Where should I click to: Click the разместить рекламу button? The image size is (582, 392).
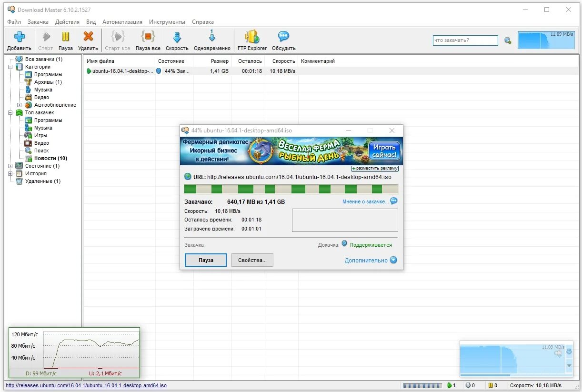[x=375, y=168]
